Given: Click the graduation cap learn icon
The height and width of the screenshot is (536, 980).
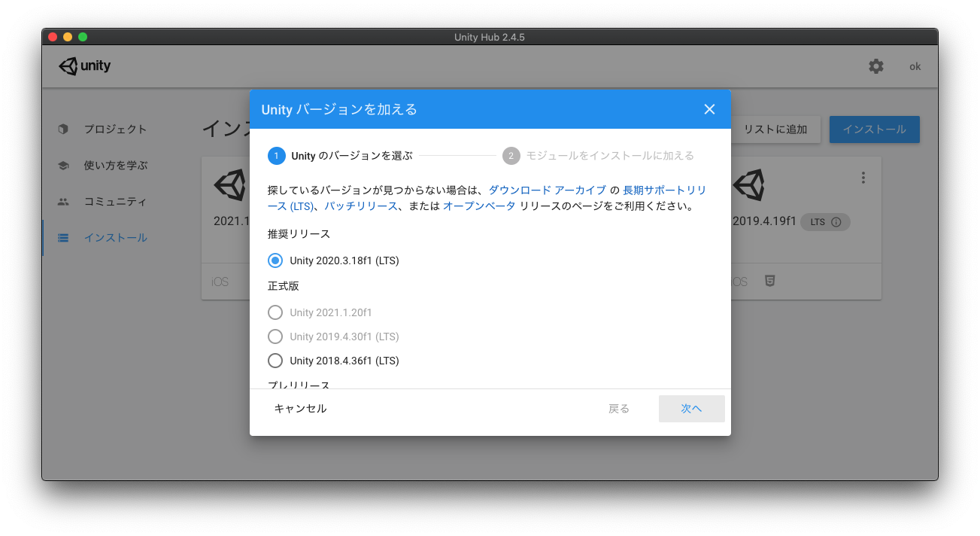Looking at the screenshot, I should click(63, 165).
